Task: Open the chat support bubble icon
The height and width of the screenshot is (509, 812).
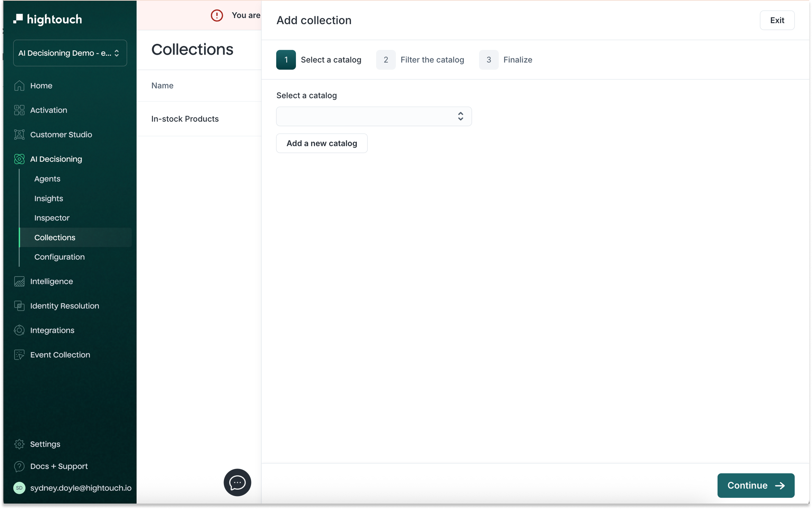Action: [237, 482]
